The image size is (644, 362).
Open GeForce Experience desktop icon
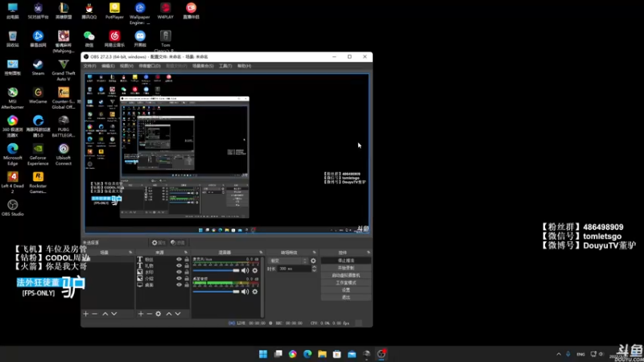tap(38, 154)
